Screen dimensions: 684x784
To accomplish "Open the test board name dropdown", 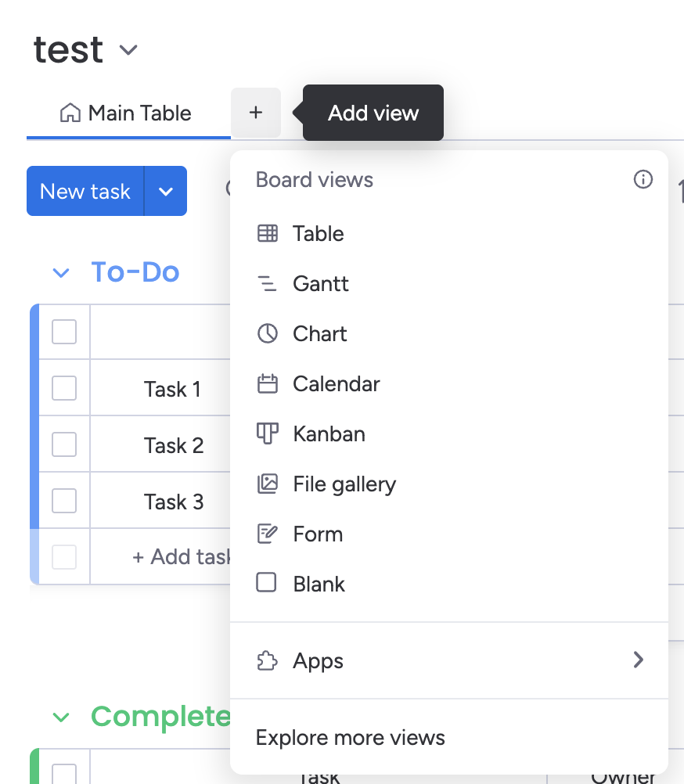I will pyautogui.click(x=128, y=50).
